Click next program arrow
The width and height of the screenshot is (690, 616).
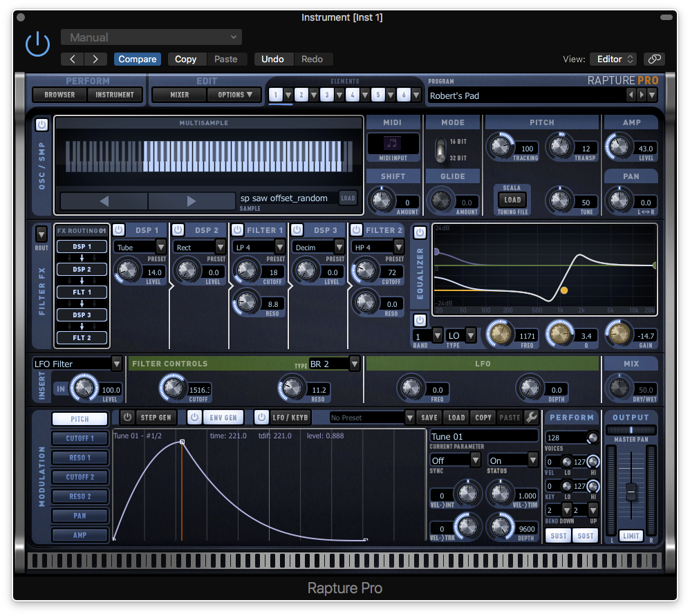[642, 95]
